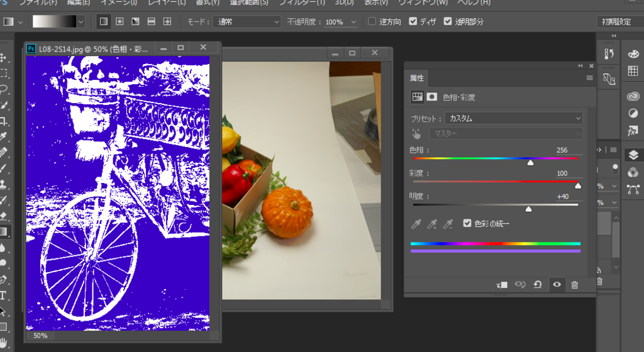Expand the right panel dock arrows
The width and height of the screenshot is (644, 352).
614,36
